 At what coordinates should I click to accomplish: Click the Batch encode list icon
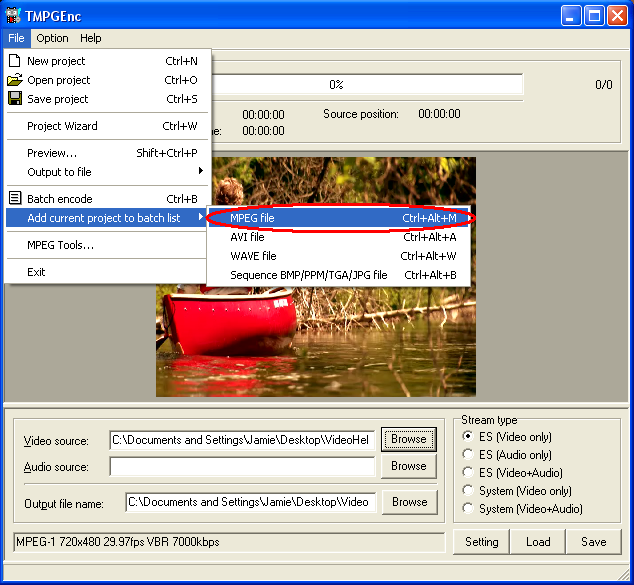point(15,199)
